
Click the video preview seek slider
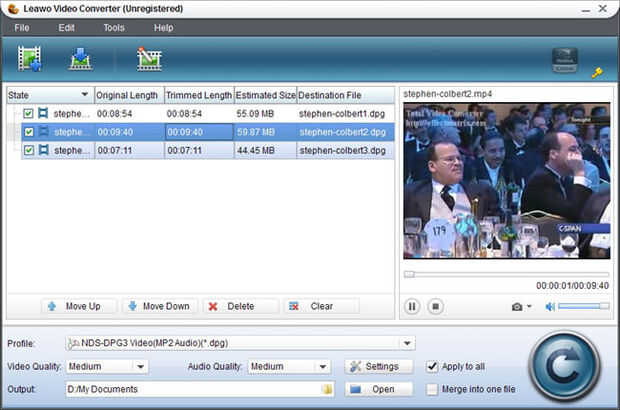(506, 274)
